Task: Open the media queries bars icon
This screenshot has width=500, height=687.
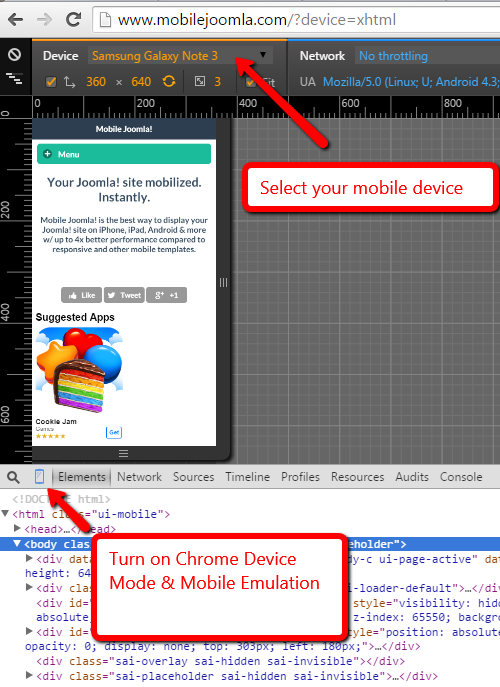Action: (14, 79)
